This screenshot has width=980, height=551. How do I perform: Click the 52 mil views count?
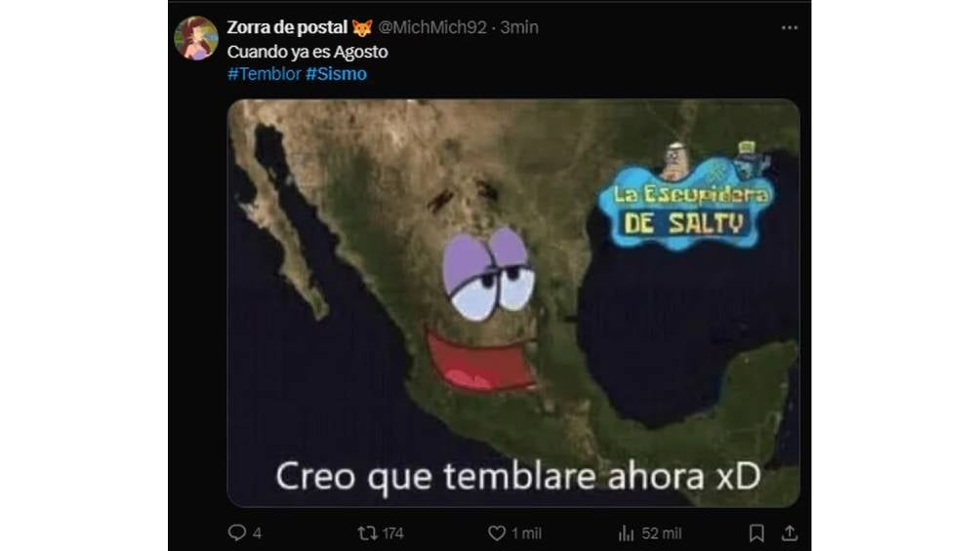pos(661,533)
